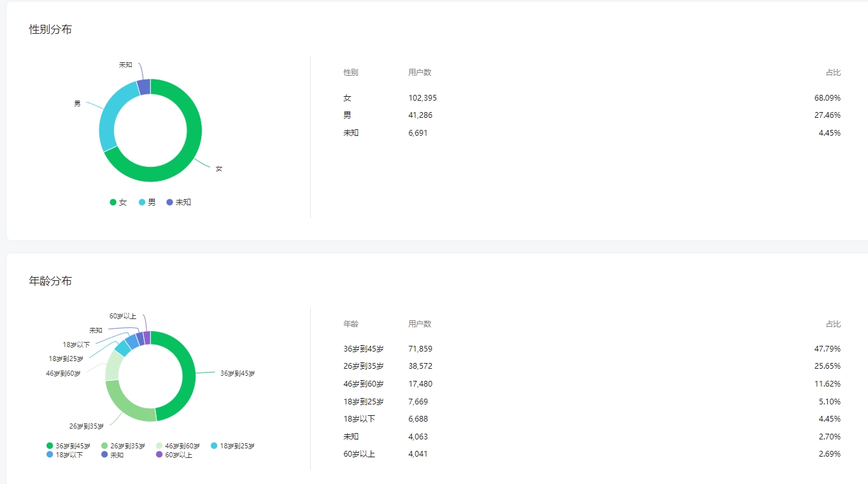Toggle the 26岁到35岁 legend entry
Viewport: 868px width, 484px height.
pos(123,446)
